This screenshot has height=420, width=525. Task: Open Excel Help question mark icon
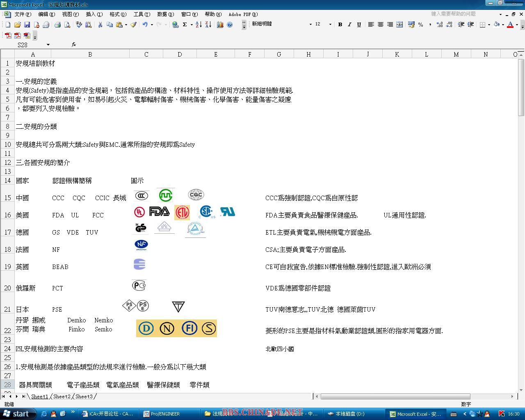(x=230, y=25)
